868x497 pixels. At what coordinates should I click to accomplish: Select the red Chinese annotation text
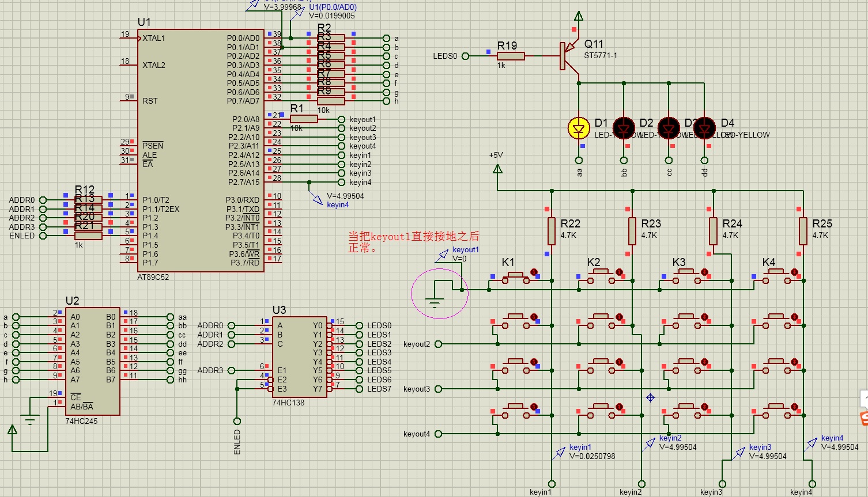point(413,242)
